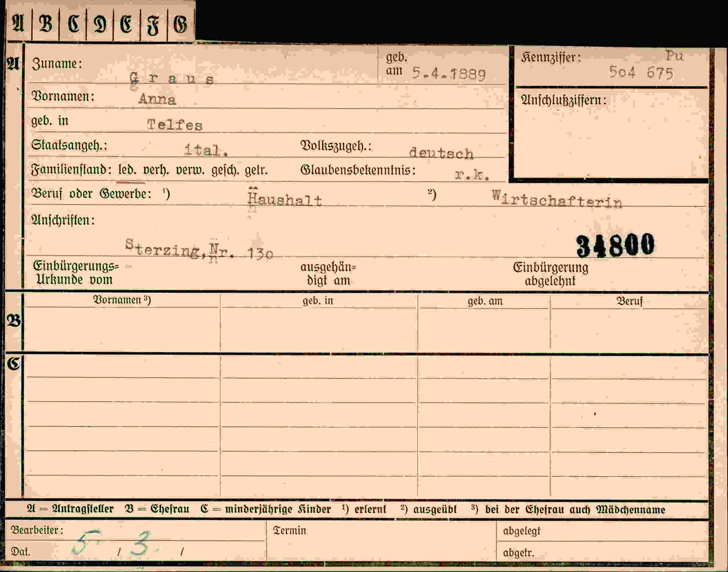Click footnote '3) bei der Ehefrau auch Mädchenname'
This screenshot has height=572, width=728.
click(x=568, y=510)
